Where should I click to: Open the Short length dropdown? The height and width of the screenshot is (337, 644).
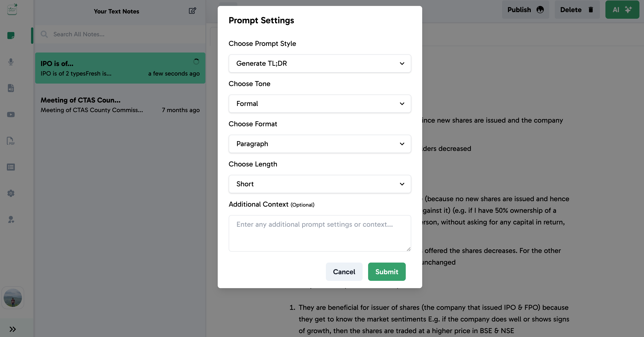tap(319, 184)
